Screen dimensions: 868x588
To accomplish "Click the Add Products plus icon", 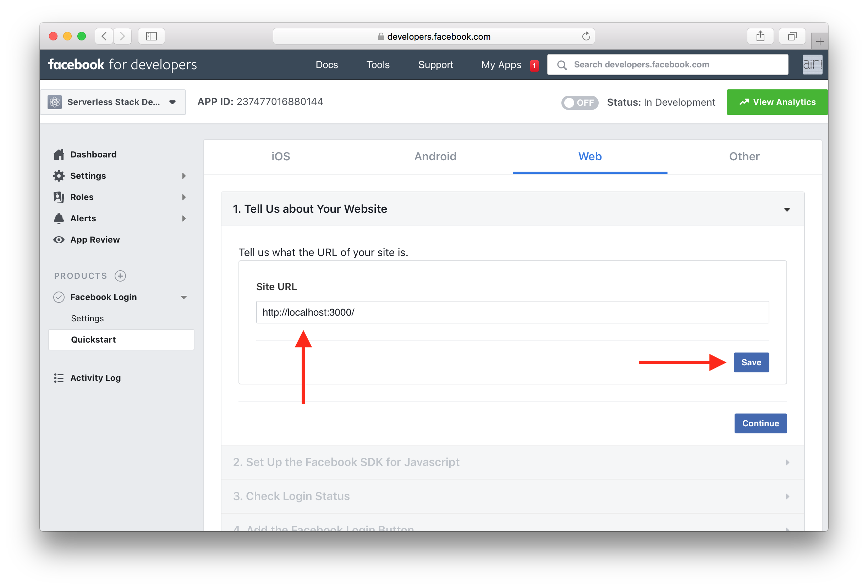I will pyautogui.click(x=120, y=276).
